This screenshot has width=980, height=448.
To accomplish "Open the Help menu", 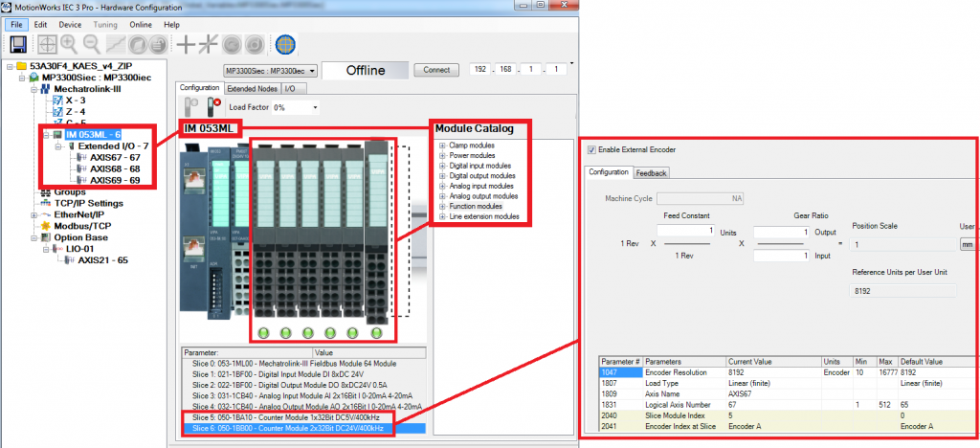I will click(172, 24).
